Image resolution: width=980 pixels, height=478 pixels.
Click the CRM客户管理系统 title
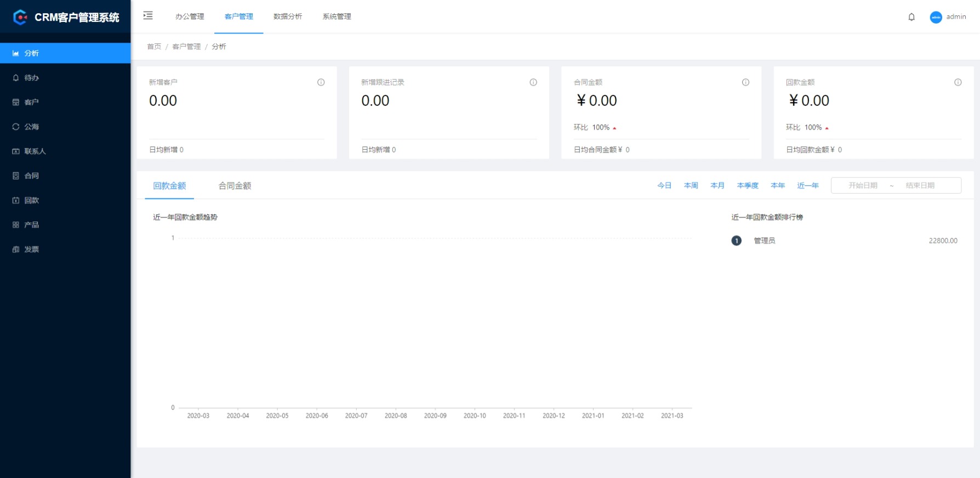[77, 18]
